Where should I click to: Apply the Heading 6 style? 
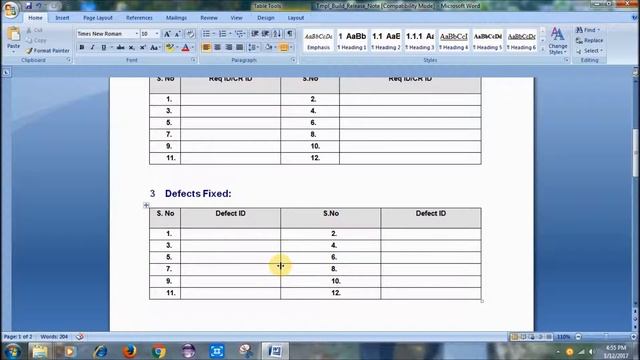coord(521,40)
